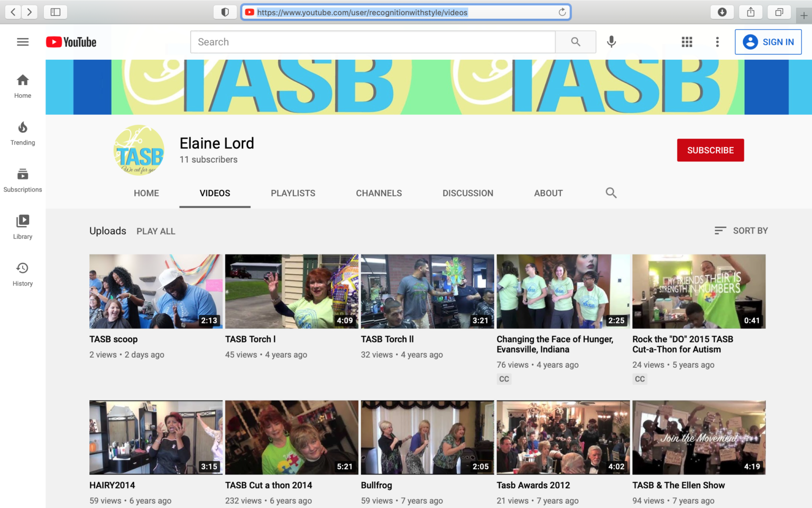
Task: Expand the Sort By menu
Action: click(x=741, y=231)
